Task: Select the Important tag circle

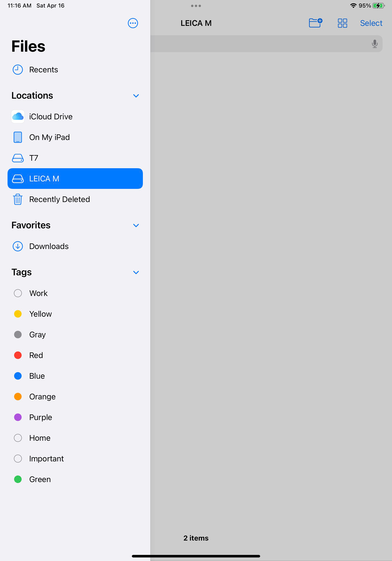Action: click(18, 459)
